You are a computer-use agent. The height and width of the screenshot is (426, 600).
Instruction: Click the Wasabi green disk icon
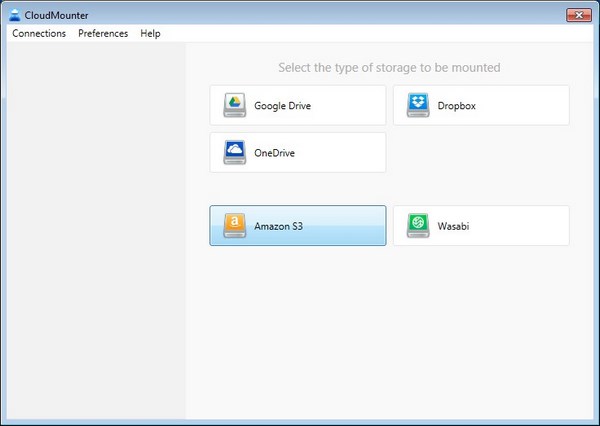coord(418,225)
